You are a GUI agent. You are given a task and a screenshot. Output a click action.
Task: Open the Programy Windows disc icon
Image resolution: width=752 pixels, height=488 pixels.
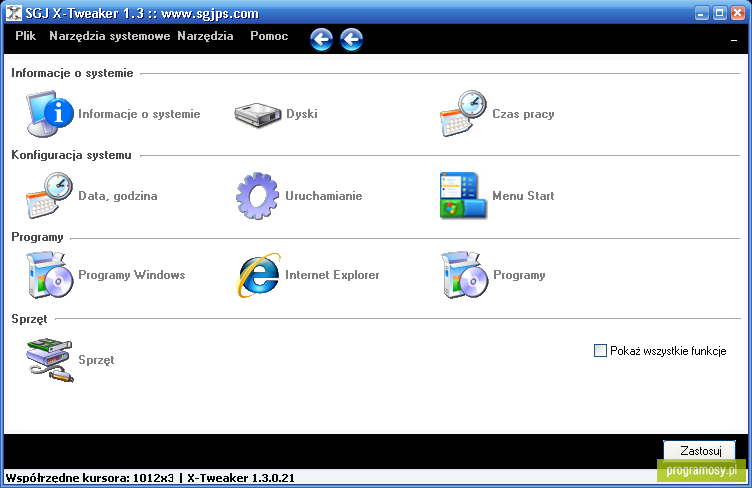(x=50, y=275)
